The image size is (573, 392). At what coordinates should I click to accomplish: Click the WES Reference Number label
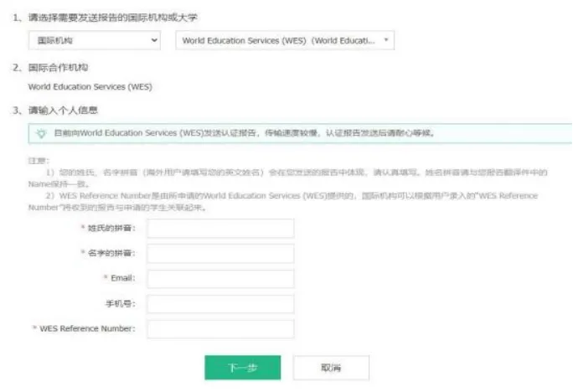click(87, 329)
